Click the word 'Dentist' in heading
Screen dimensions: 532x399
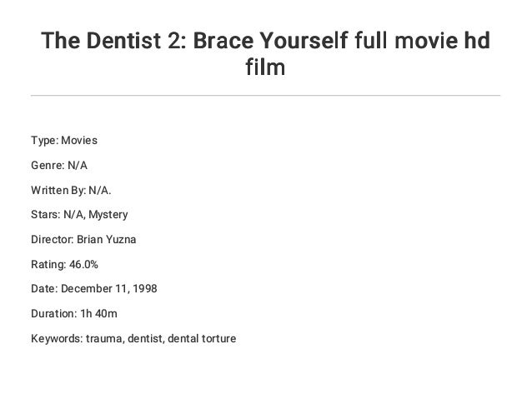pyautogui.click(x=124, y=40)
